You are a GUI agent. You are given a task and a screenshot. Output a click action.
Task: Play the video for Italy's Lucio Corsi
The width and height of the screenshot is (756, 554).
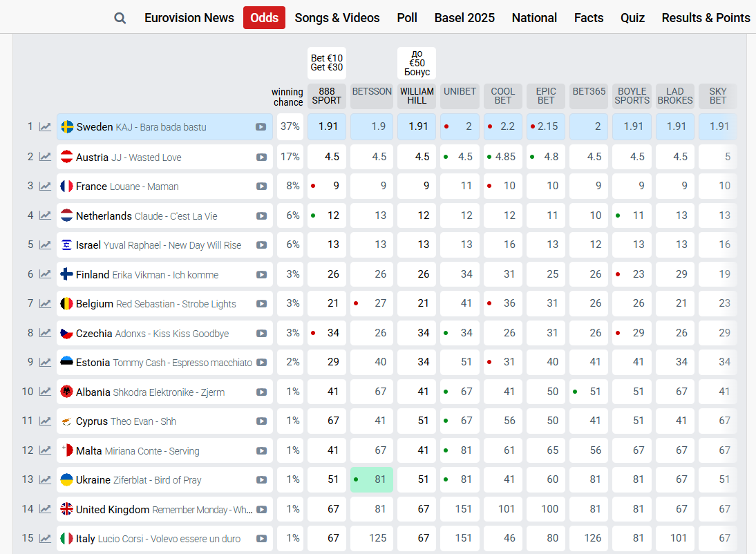coord(261,539)
